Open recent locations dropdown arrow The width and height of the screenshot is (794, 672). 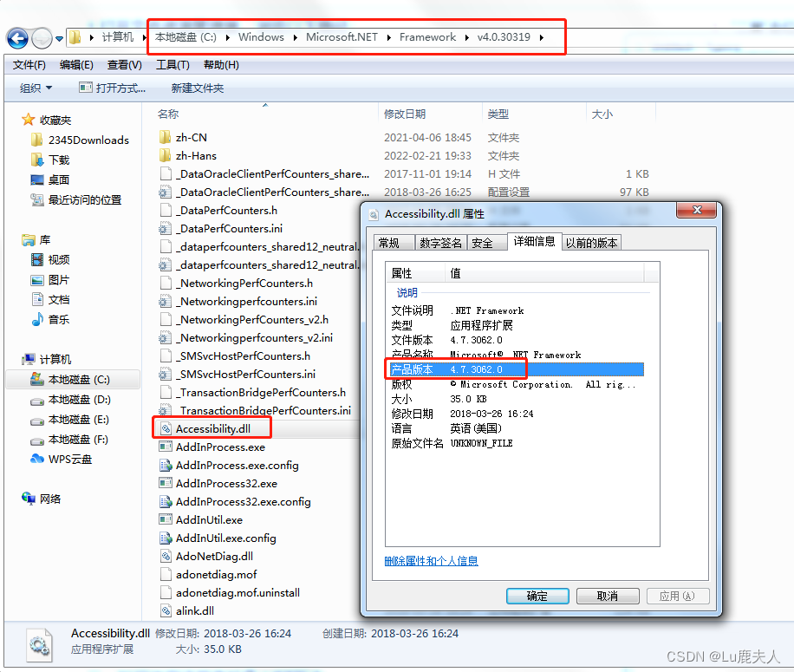(59, 38)
